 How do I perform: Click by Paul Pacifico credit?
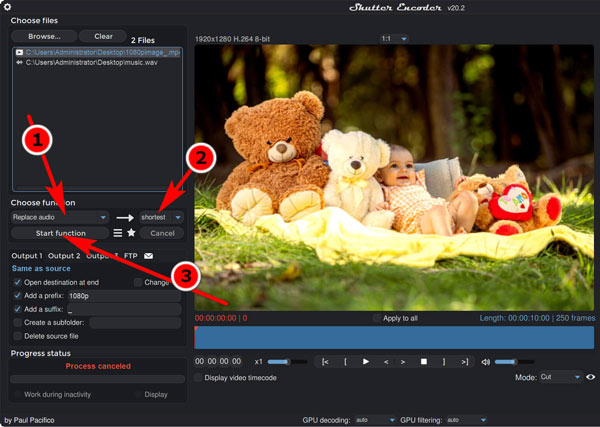click(29, 420)
